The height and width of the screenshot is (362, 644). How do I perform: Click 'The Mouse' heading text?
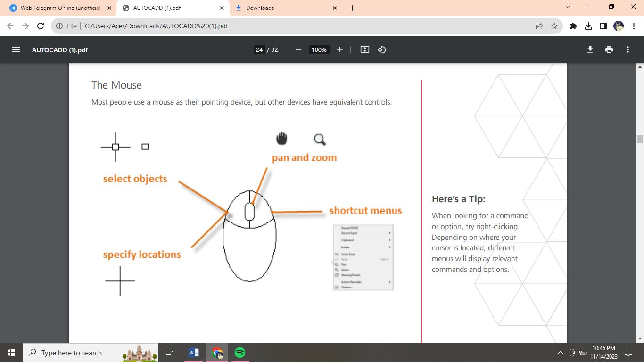pyautogui.click(x=116, y=85)
